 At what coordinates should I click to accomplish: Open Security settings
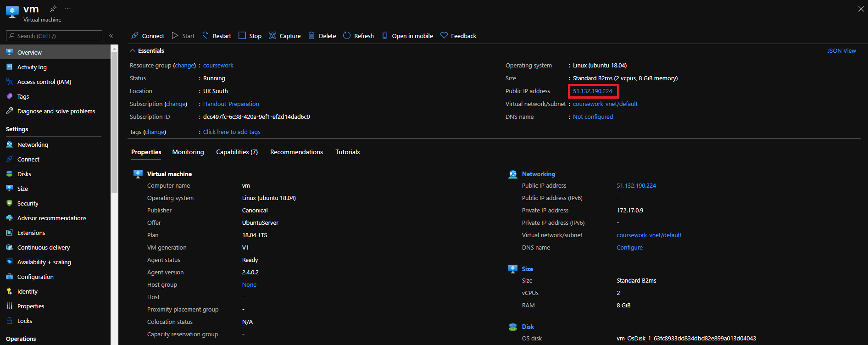55,203
